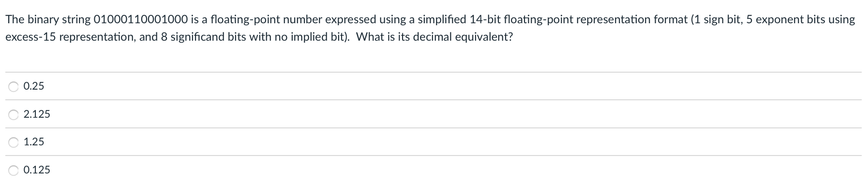This screenshot has width=868, height=187.
Task: Select the 0.25 radio button
Action: click(14, 87)
